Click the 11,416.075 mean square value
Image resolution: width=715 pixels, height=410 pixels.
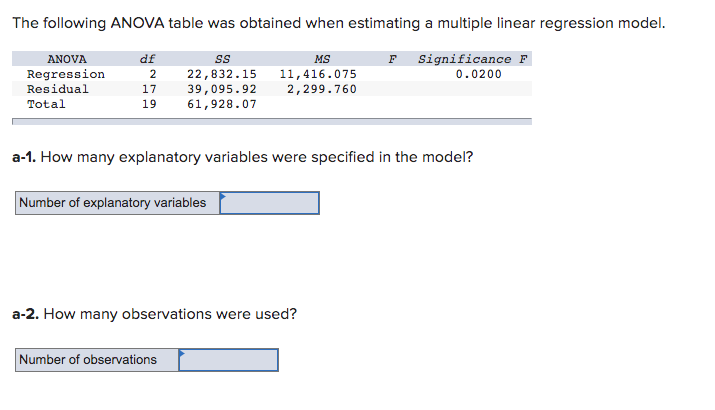pos(318,74)
